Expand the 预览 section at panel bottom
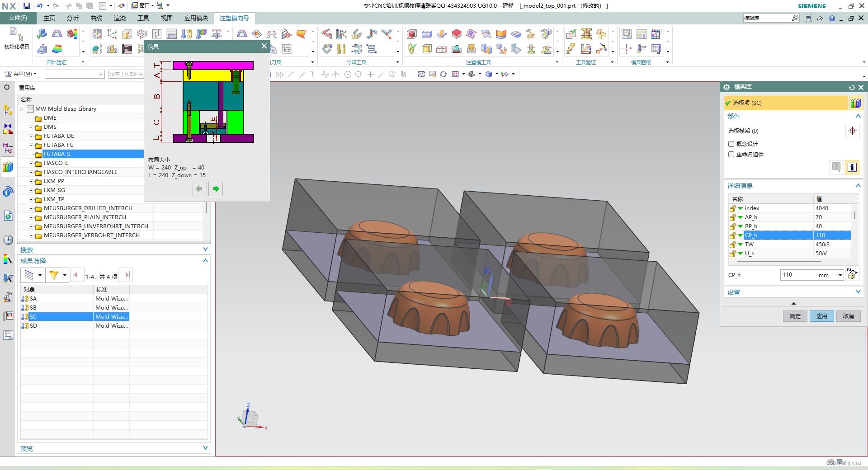 click(205, 448)
